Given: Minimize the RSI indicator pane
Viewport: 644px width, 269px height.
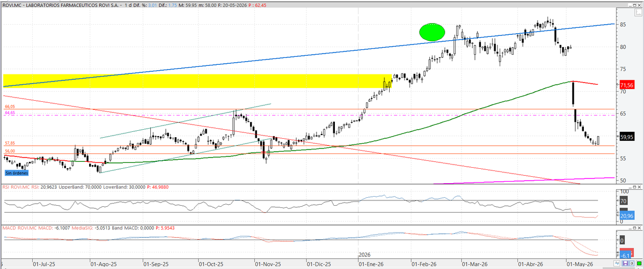Looking at the screenshot, I should tap(630, 188).
